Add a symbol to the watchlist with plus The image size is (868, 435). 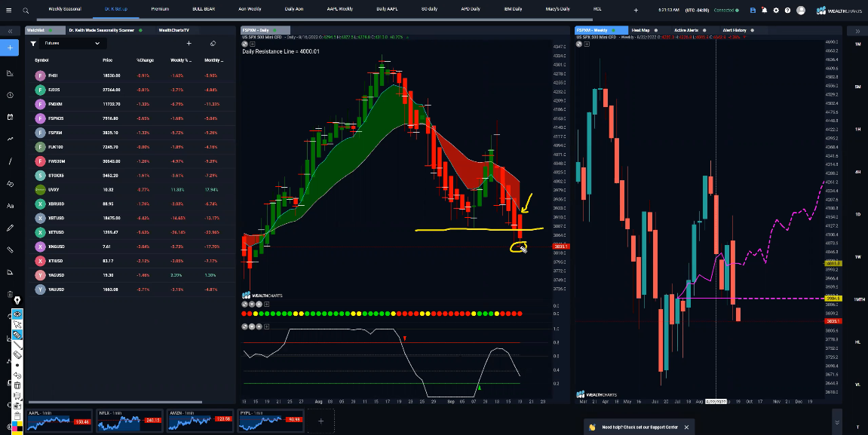click(x=189, y=43)
